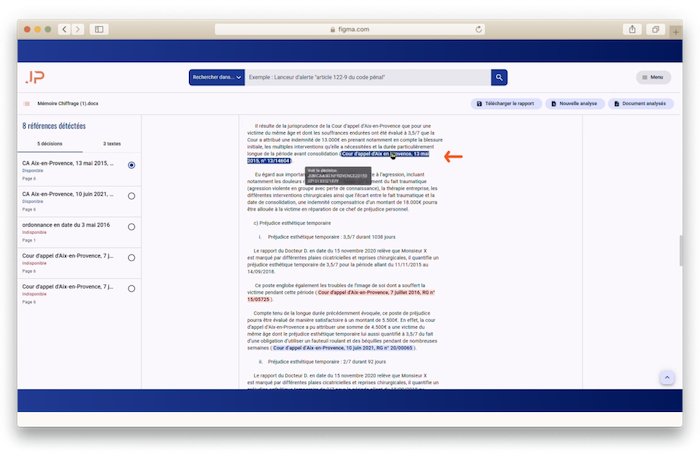This screenshot has width=700, height=458.
Task: Click "Nouvelle analyse" button
Action: [575, 104]
